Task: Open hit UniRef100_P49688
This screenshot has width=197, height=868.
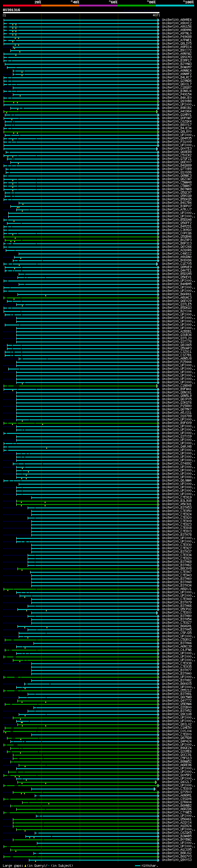Action: pos(177,37)
